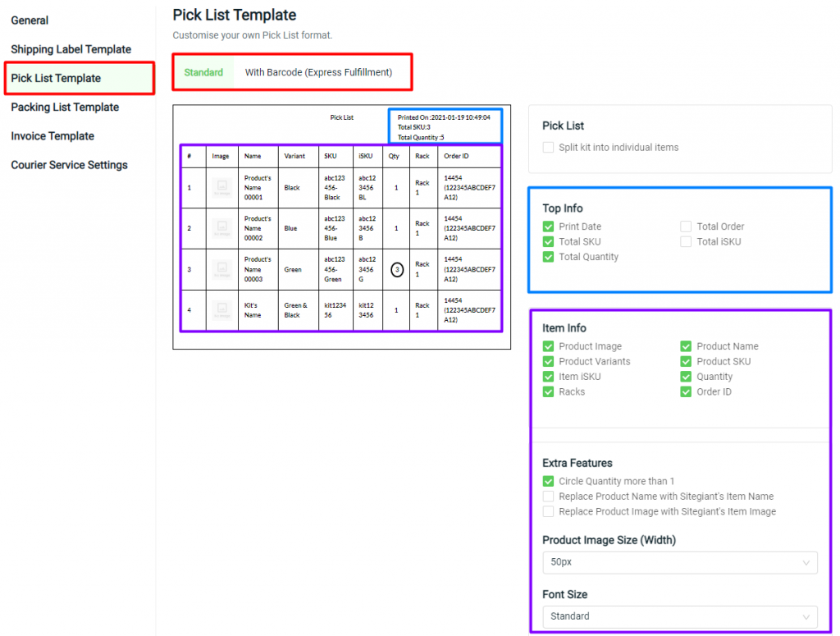Switch to the Standard template tab
This screenshot has width=840, height=636.
203,71
